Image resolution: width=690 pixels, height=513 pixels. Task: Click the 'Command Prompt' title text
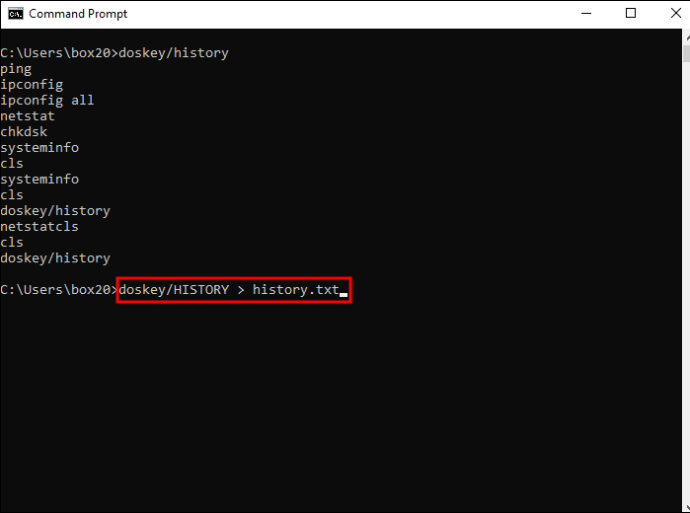(x=78, y=14)
